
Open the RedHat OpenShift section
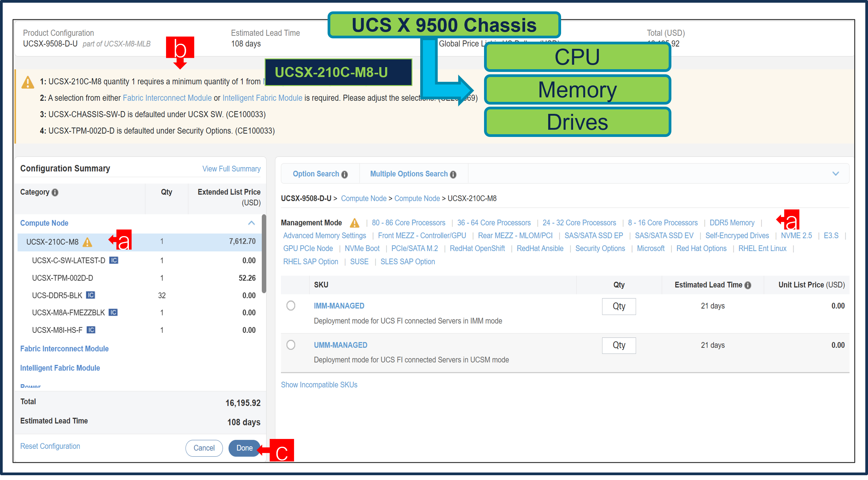coord(477,249)
